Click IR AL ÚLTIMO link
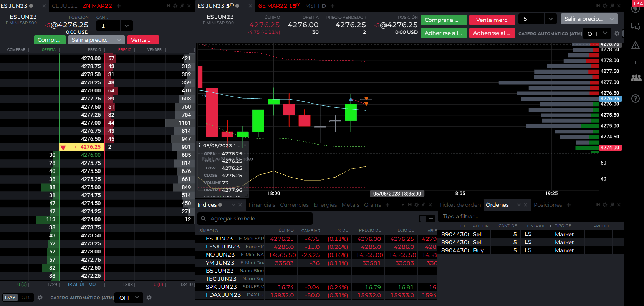Viewport: 644px width, 306px height. tap(82, 285)
